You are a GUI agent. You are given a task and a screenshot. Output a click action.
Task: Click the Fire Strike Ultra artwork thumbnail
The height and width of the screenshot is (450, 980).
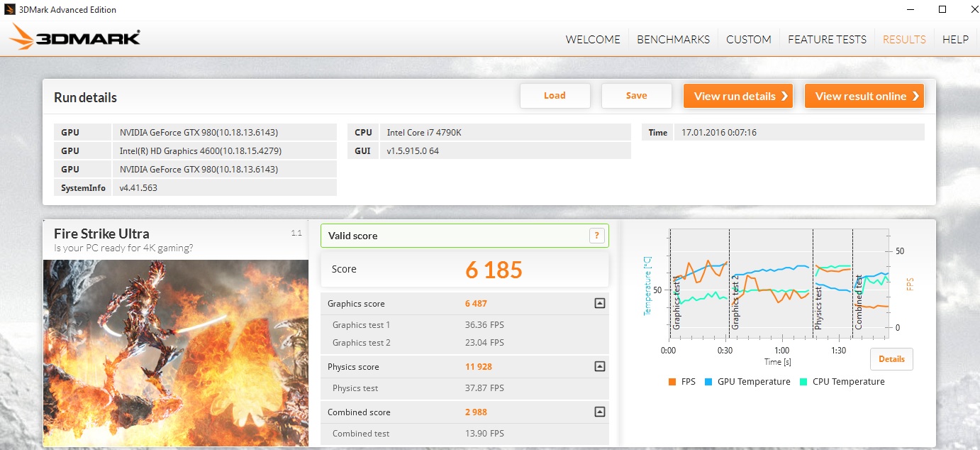[x=176, y=353]
